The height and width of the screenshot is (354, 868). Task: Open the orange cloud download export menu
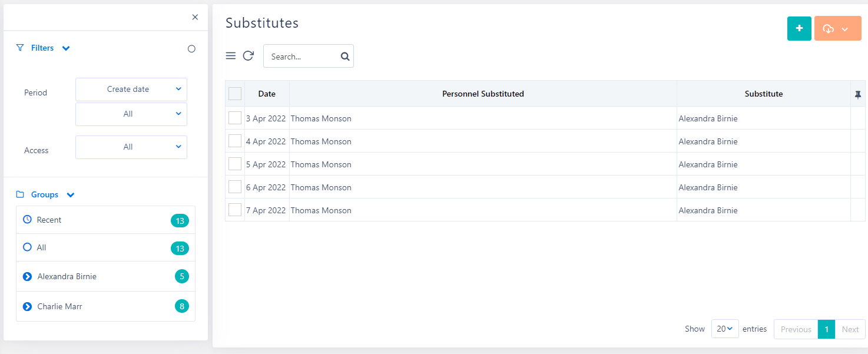pyautogui.click(x=837, y=29)
